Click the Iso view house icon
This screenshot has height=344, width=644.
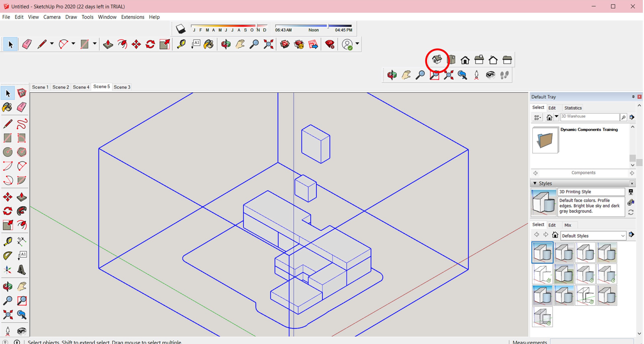[x=437, y=60]
